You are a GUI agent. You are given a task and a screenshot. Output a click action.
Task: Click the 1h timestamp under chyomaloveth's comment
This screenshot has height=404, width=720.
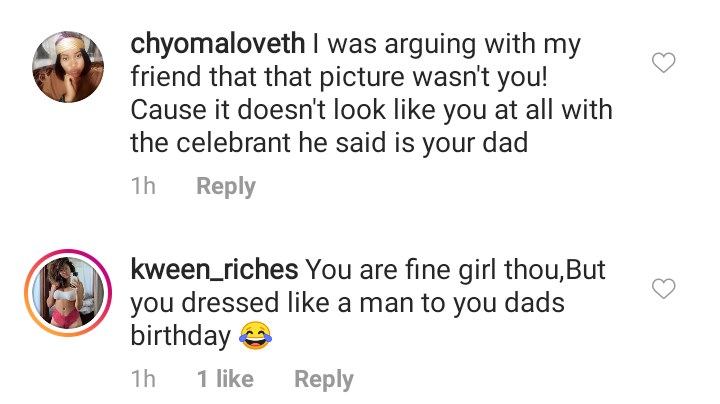coord(144,187)
